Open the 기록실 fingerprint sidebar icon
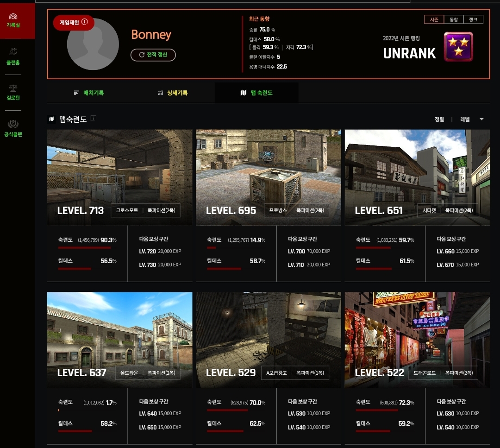 pyautogui.click(x=13, y=17)
